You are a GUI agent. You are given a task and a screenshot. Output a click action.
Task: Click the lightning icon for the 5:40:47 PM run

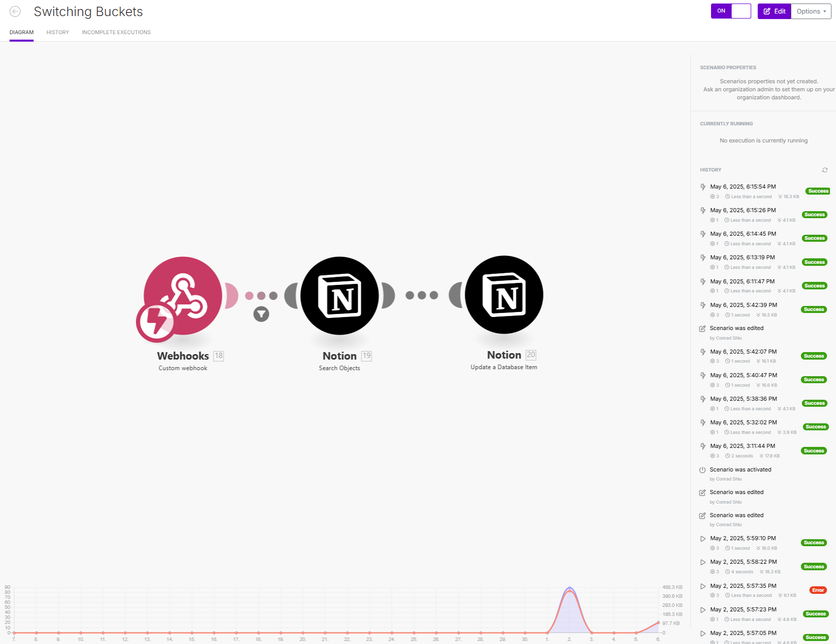click(703, 376)
